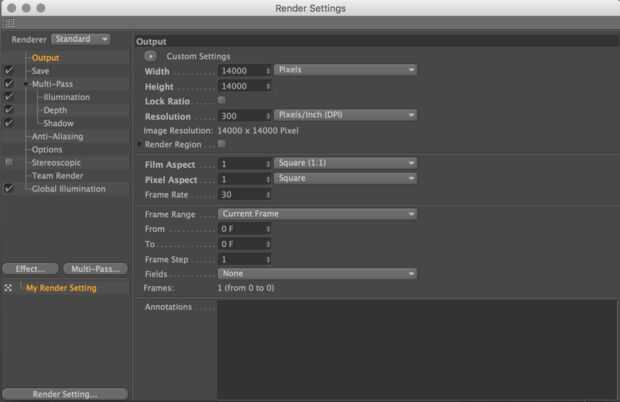Disable the Depth pass checkbox

point(9,110)
